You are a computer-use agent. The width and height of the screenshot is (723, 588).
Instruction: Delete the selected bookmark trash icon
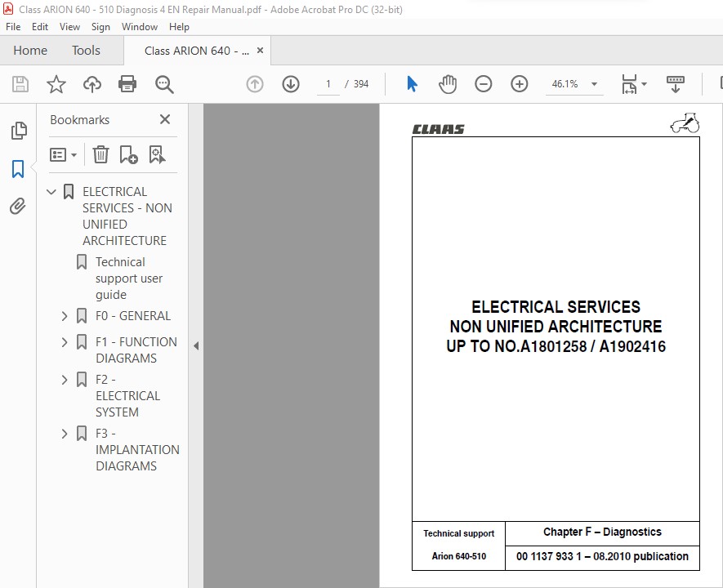[x=100, y=154]
